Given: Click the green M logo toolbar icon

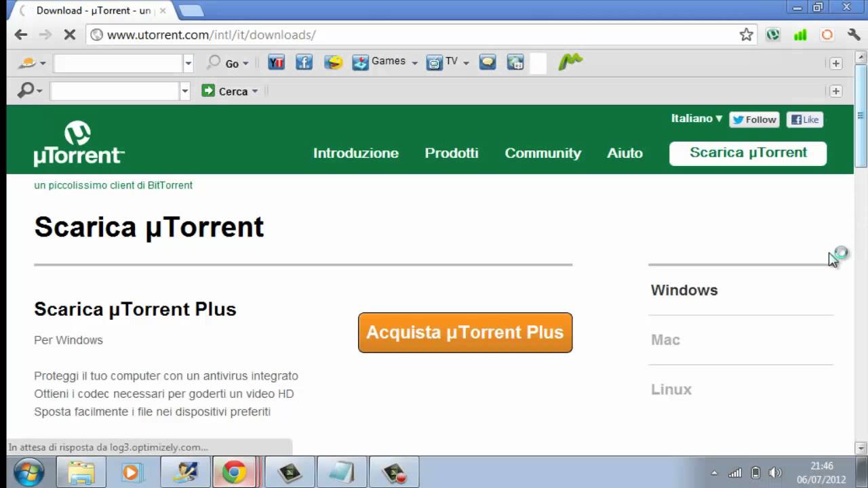Looking at the screenshot, I should (x=570, y=62).
